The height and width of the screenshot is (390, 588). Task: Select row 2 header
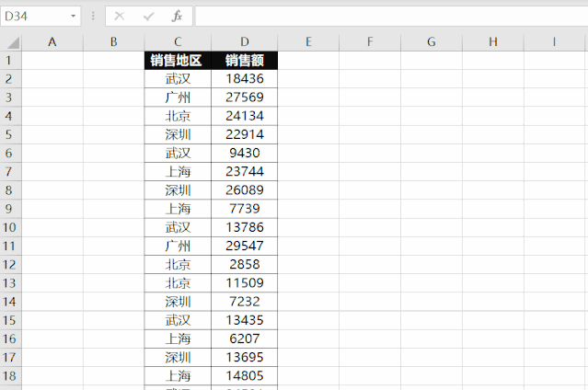click(x=10, y=79)
